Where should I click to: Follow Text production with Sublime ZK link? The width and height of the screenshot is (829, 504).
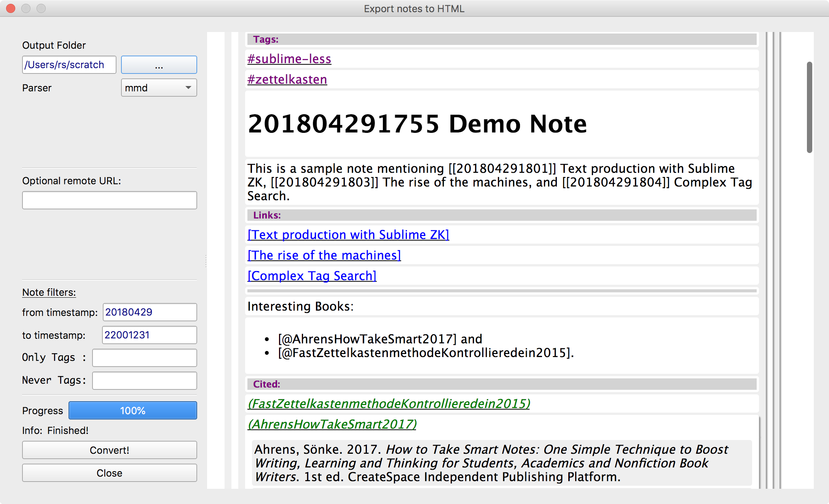348,235
